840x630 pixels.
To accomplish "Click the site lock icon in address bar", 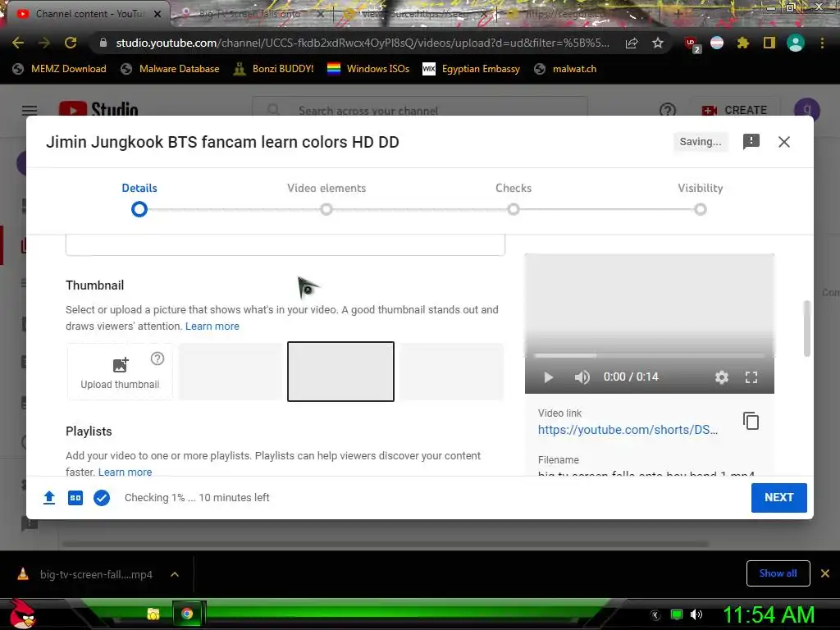I will pos(103,43).
